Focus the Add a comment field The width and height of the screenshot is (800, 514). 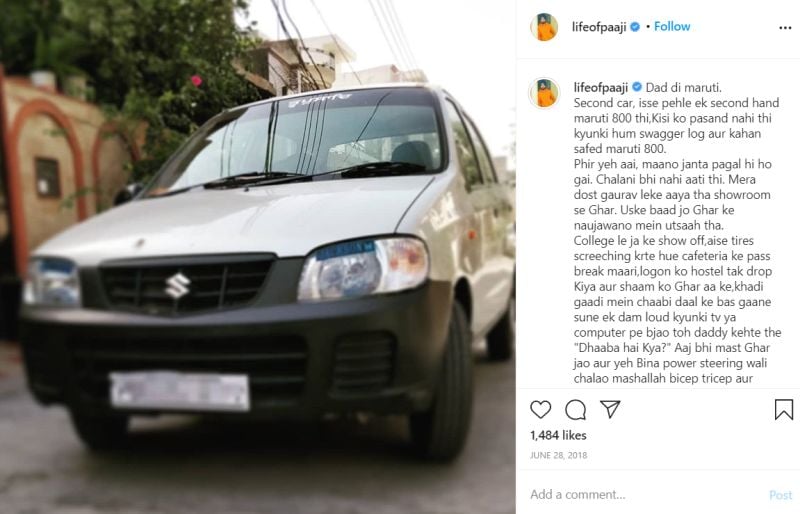645,494
